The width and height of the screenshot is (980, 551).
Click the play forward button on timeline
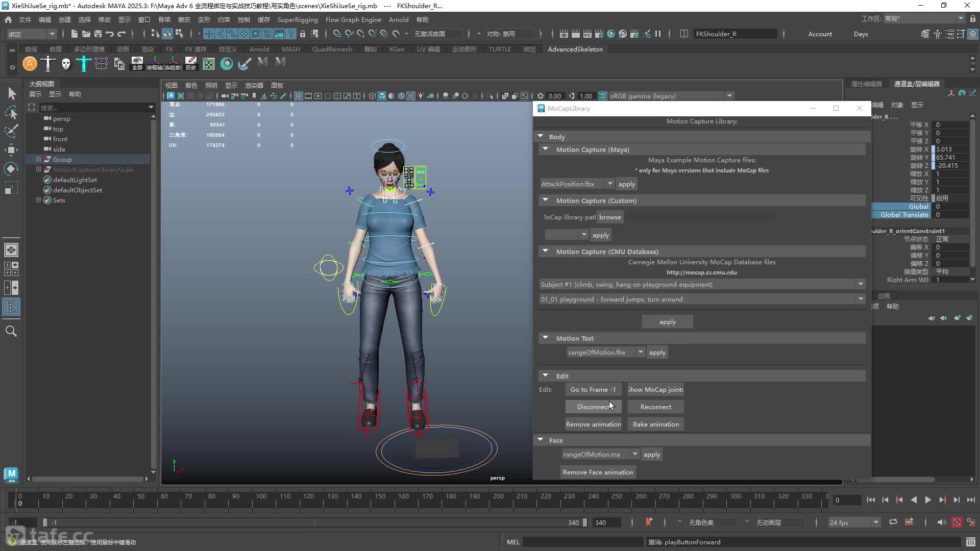point(928,500)
